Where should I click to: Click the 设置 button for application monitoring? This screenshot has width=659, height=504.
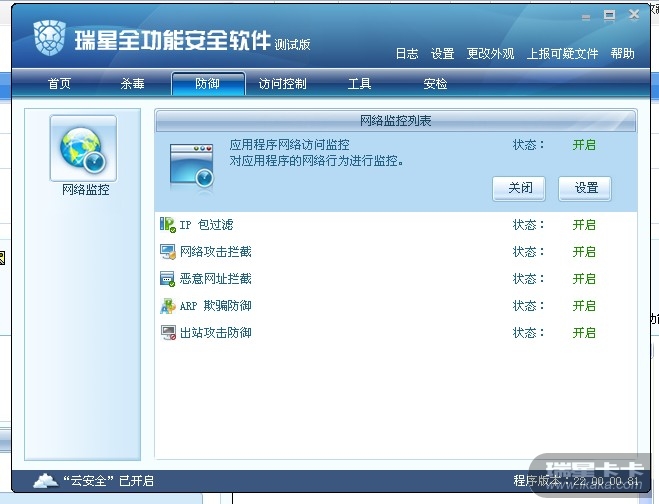click(585, 188)
